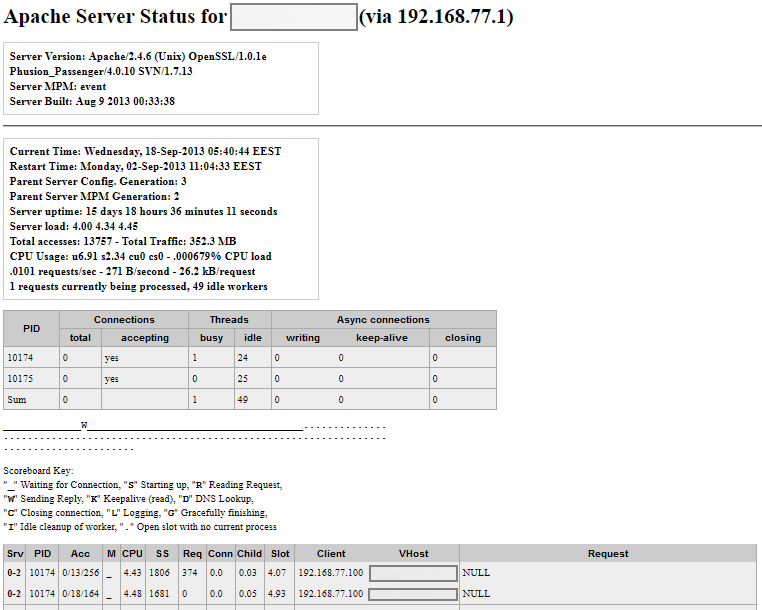Click SS value 1681
This screenshot has height=610, width=762.
159,594
